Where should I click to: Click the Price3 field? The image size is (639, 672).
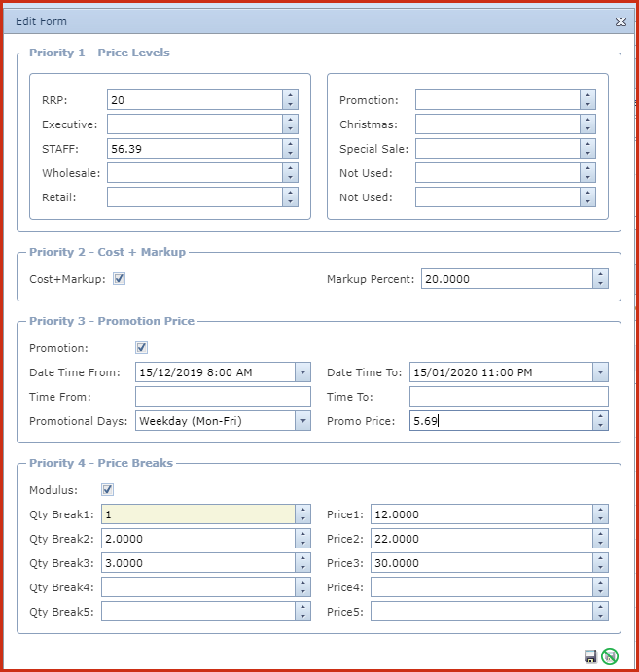pyautogui.click(x=482, y=563)
